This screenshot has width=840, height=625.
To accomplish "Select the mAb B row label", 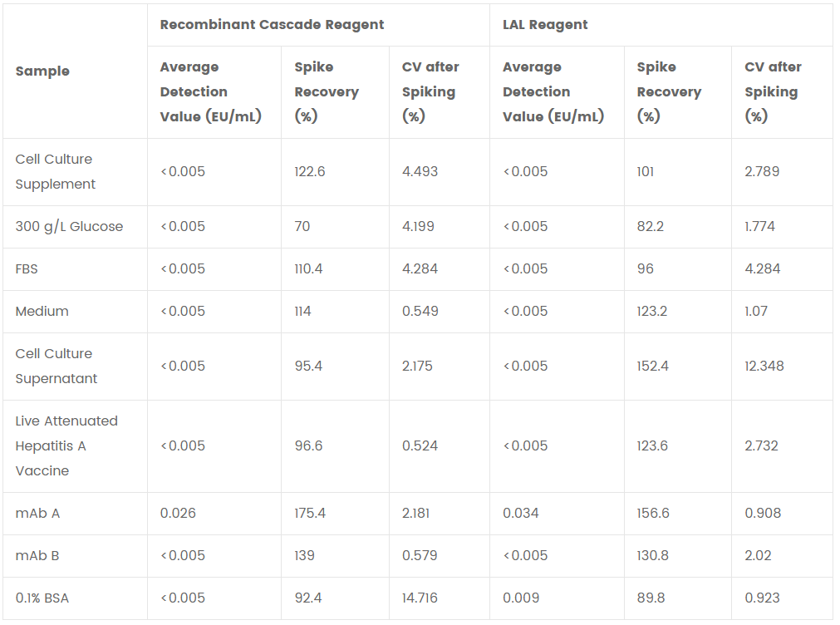I will [37, 555].
